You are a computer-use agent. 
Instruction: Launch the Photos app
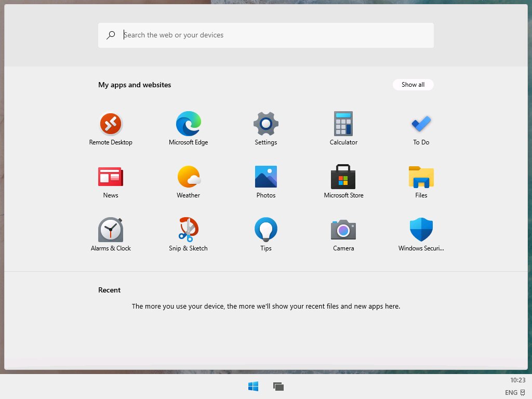pyautogui.click(x=265, y=182)
